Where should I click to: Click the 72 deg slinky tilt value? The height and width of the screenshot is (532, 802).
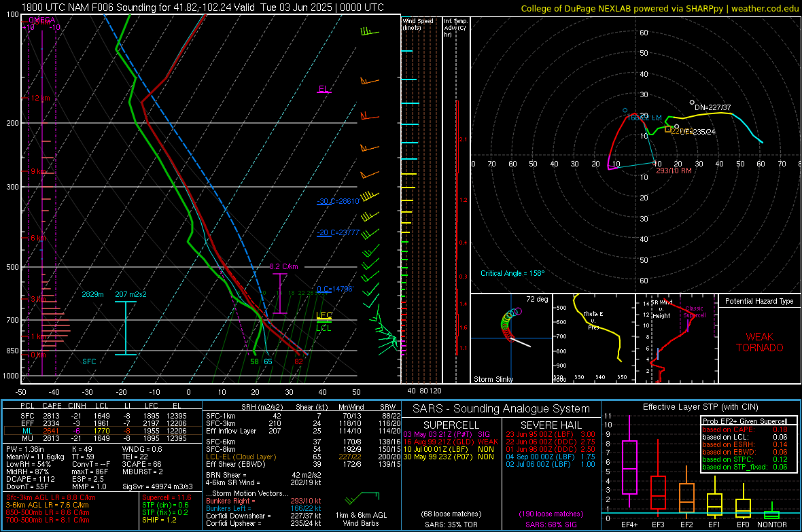click(x=537, y=299)
